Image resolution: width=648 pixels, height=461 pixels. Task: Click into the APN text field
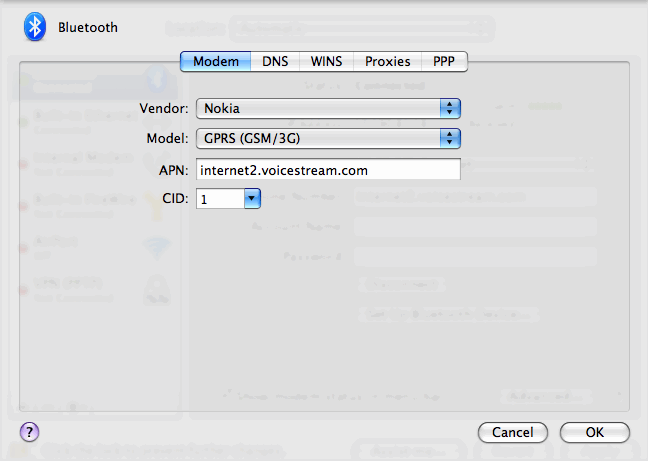[327, 170]
